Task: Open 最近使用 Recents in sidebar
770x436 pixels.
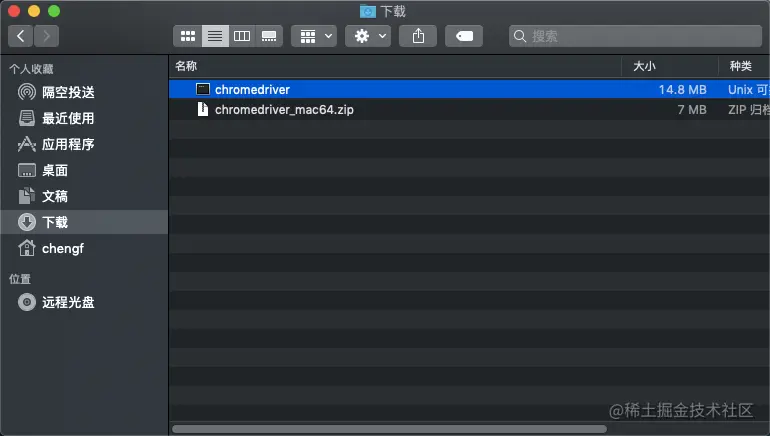Action: 84,118
